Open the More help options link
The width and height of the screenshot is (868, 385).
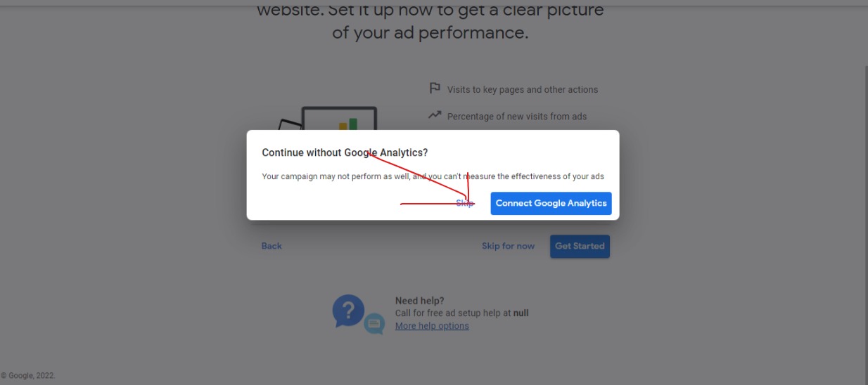tap(432, 326)
